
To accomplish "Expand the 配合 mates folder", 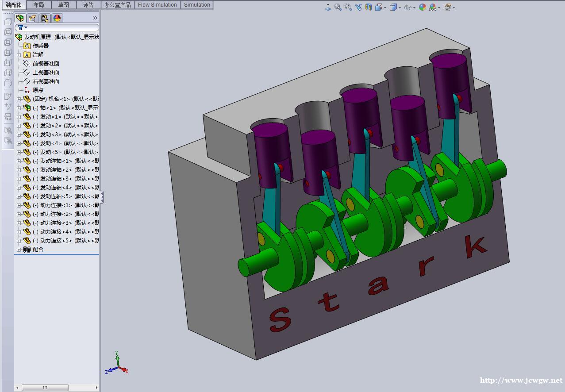I will pos(19,250).
